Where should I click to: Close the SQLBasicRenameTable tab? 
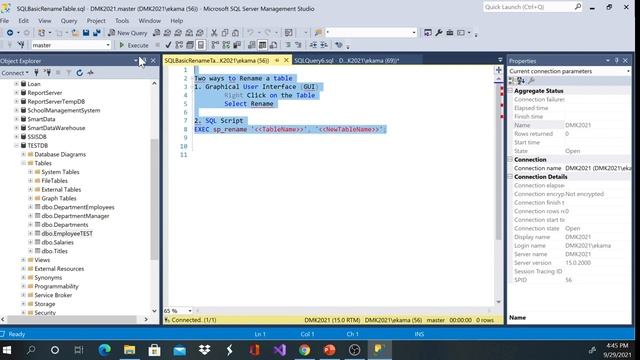[286, 60]
